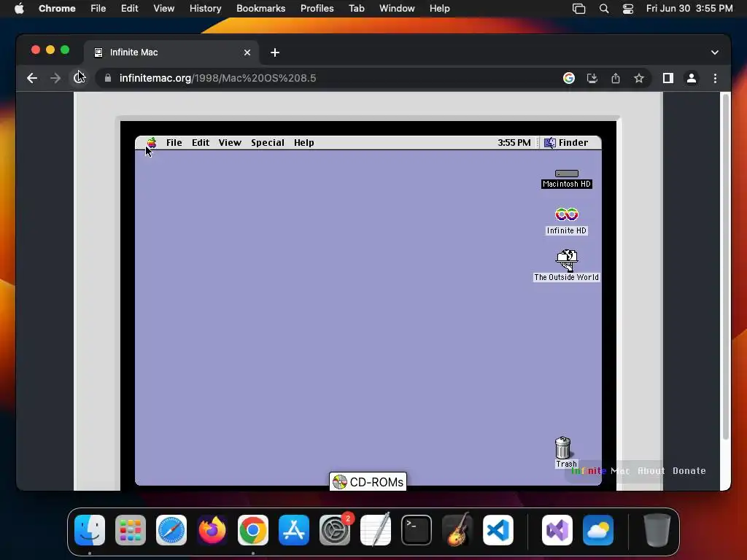Click the address bar URL
This screenshot has height=560, width=747.
217,78
